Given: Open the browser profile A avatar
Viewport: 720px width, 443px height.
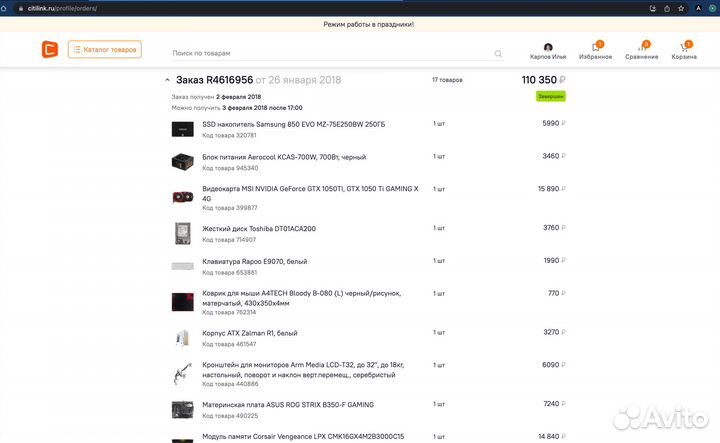Looking at the screenshot, I should (698, 8).
